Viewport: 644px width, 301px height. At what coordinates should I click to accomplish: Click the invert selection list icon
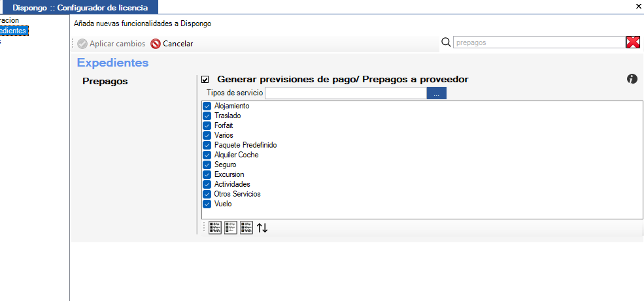(x=246, y=228)
